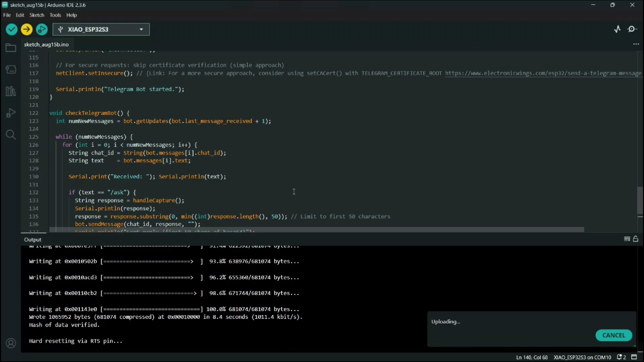The image size is (644, 362).
Task: Open the Edit menu
Action: (x=20, y=15)
